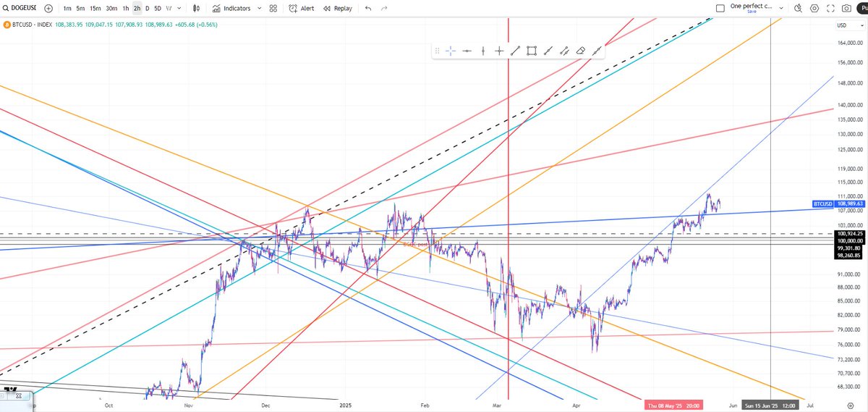Click the 164,000.00 price scale value
868x412 pixels.
pyautogui.click(x=851, y=43)
